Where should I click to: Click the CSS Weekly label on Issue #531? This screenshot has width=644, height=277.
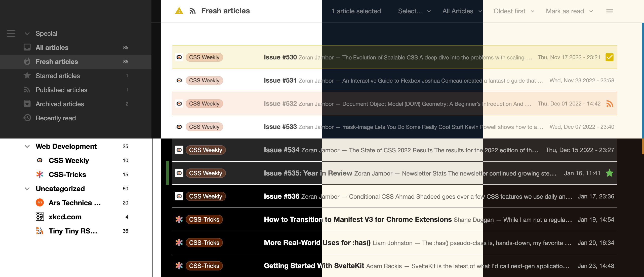(204, 80)
